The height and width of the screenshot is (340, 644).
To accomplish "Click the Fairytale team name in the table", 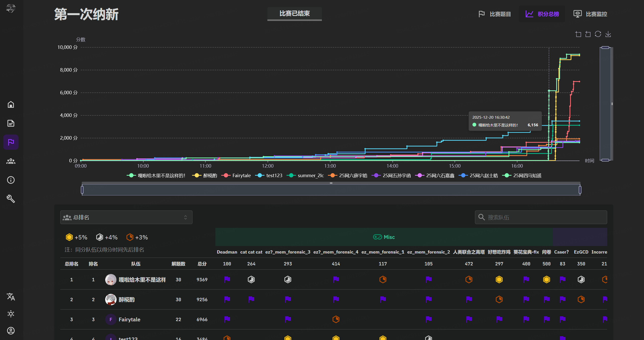I will click(129, 319).
